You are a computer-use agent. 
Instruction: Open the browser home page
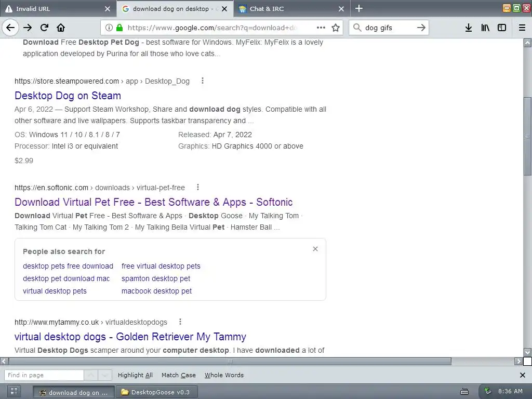61,28
